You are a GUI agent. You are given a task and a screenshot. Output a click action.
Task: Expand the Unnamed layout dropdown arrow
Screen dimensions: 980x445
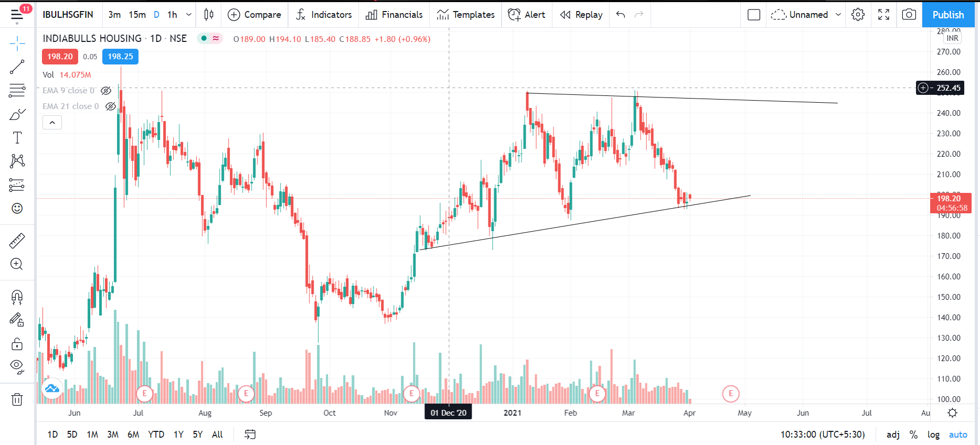tap(838, 15)
